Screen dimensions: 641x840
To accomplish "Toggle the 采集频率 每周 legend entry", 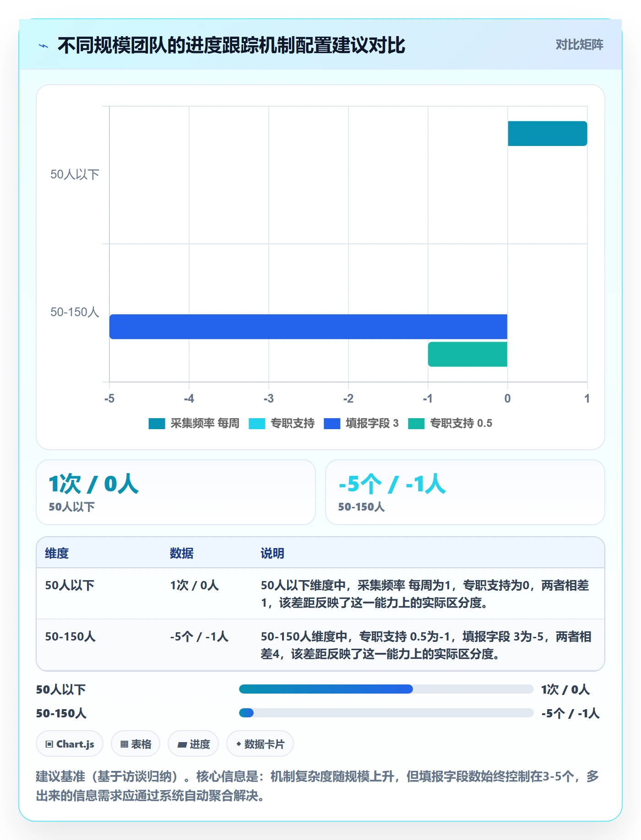I will [x=194, y=424].
